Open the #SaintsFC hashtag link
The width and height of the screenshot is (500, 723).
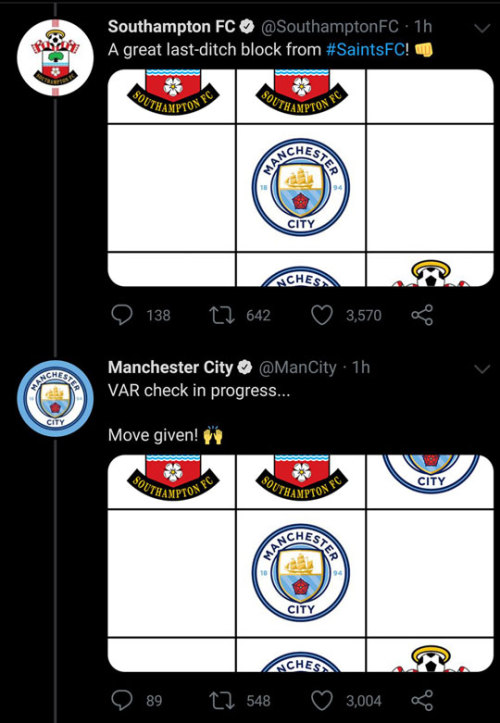coord(365,50)
